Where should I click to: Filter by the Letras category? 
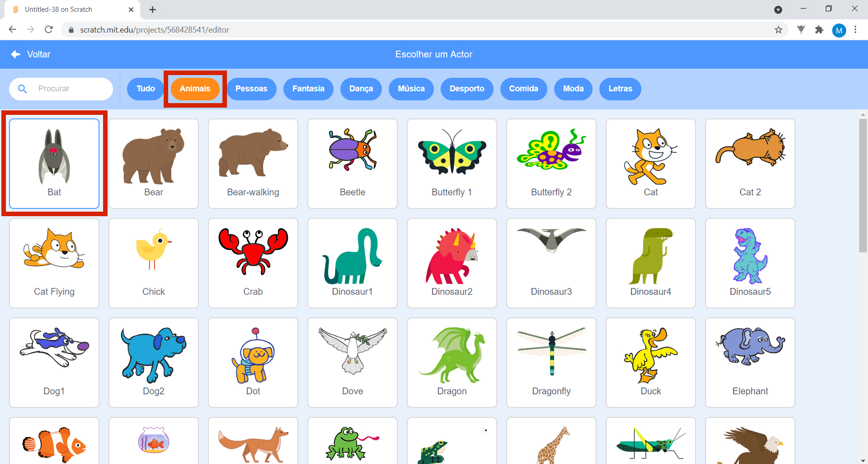point(620,89)
